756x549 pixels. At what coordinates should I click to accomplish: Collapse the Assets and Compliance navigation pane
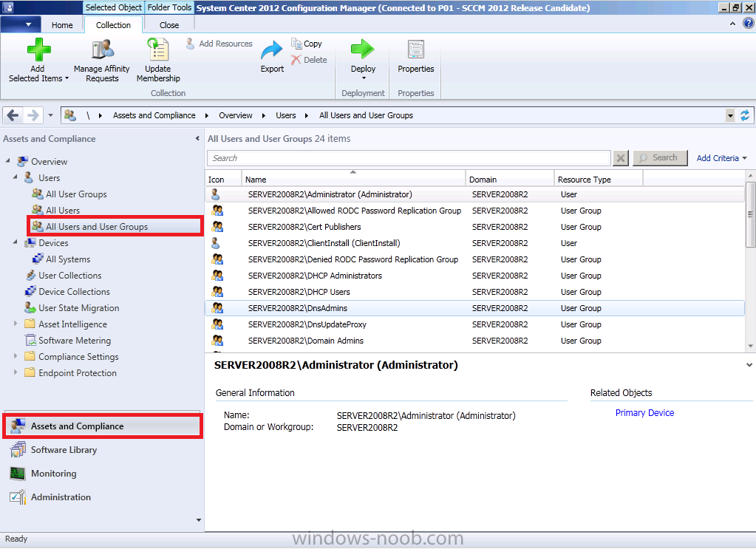coord(197,139)
